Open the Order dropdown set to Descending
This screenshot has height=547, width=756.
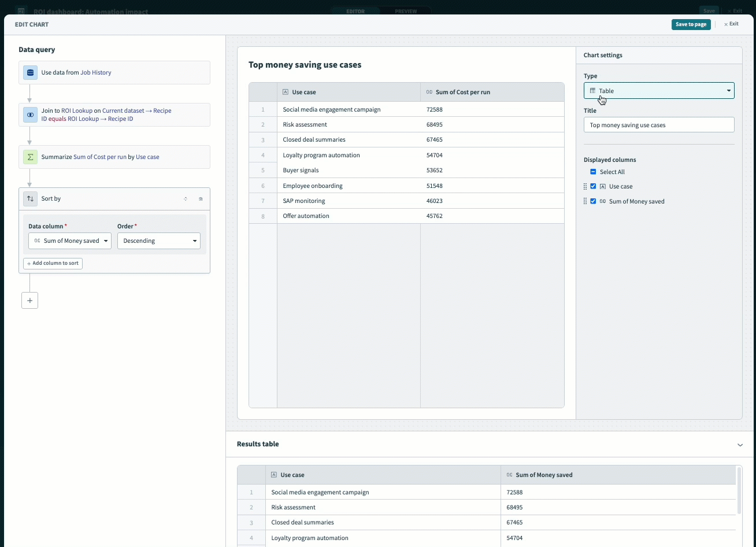(x=158, y=241)
